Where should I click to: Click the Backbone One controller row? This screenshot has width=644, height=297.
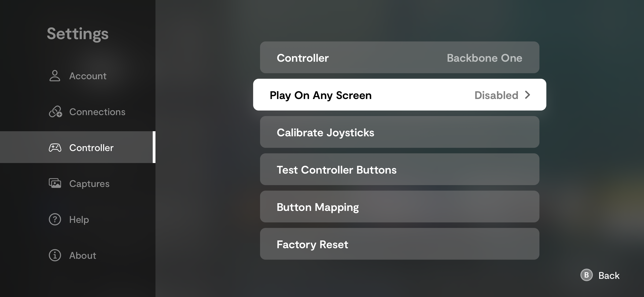pos(399,58)
